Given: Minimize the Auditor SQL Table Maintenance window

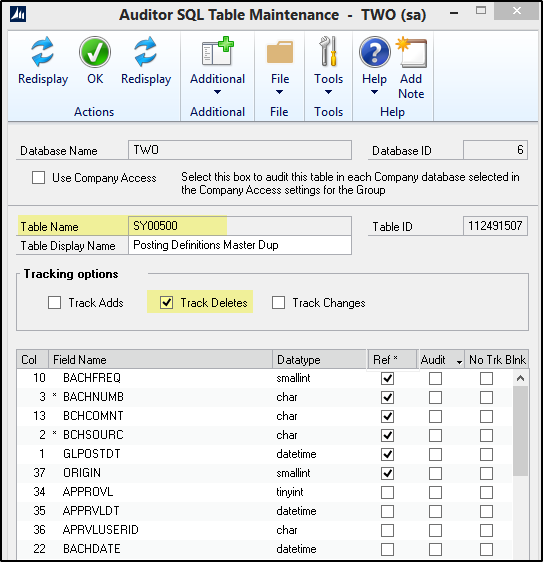Looking at the screenshot, I should coord(454,14).
